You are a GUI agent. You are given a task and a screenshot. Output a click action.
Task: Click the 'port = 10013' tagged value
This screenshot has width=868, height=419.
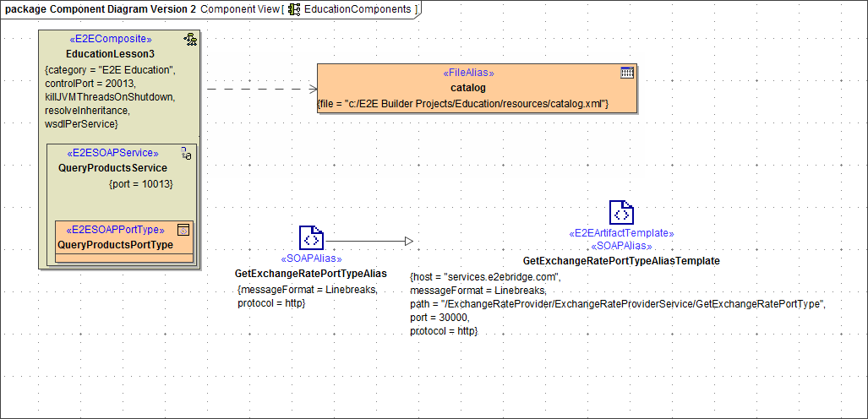(x=141, y=183)
